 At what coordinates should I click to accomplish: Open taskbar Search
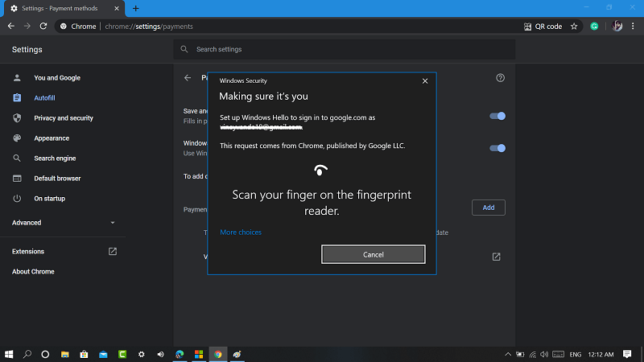point(27,354)
